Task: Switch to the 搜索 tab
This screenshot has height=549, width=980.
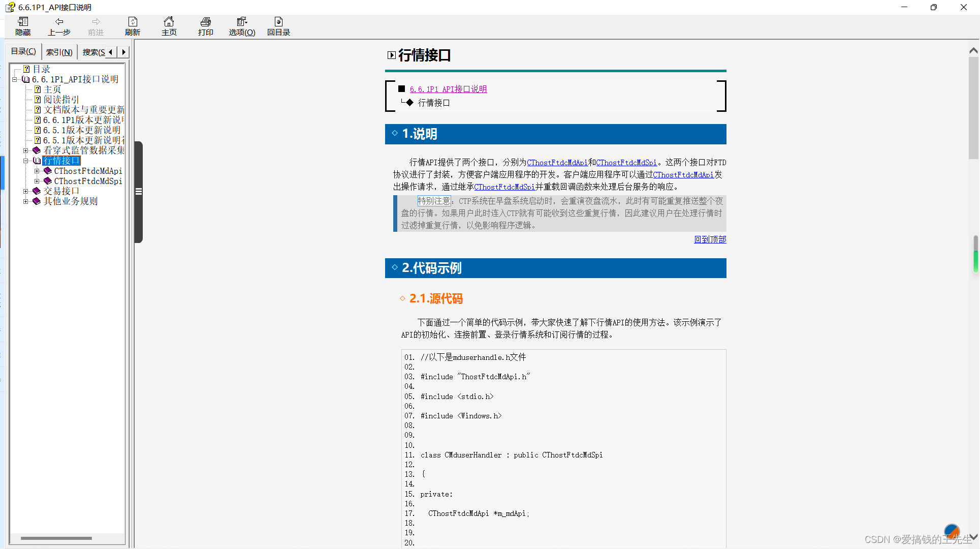Action: (93, 52)
